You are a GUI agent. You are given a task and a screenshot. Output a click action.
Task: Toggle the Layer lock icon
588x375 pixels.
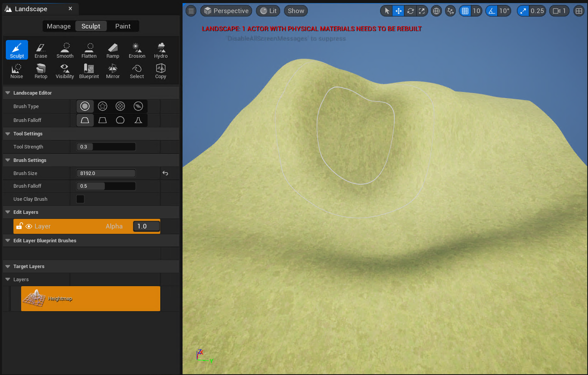(x=20, y=226)
